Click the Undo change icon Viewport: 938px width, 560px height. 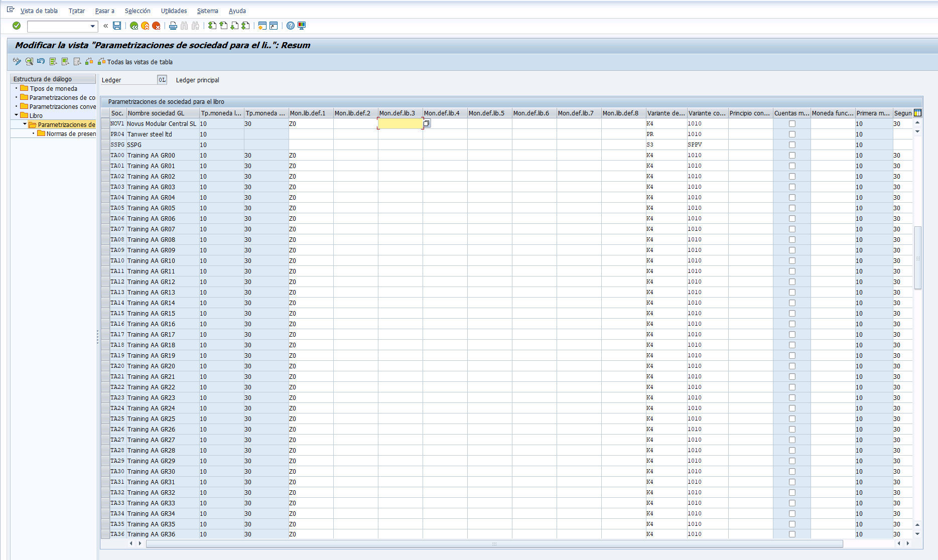click(41, 62)
